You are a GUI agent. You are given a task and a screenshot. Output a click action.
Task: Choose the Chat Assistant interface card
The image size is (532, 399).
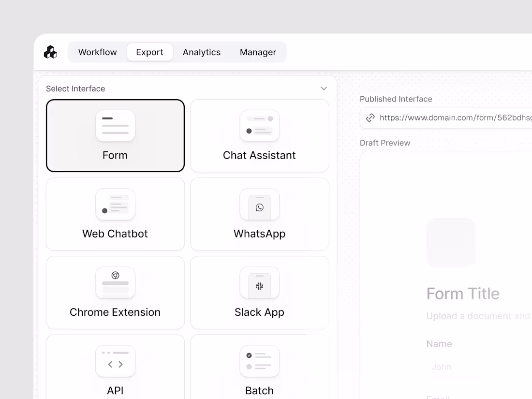tap(260, 136)
